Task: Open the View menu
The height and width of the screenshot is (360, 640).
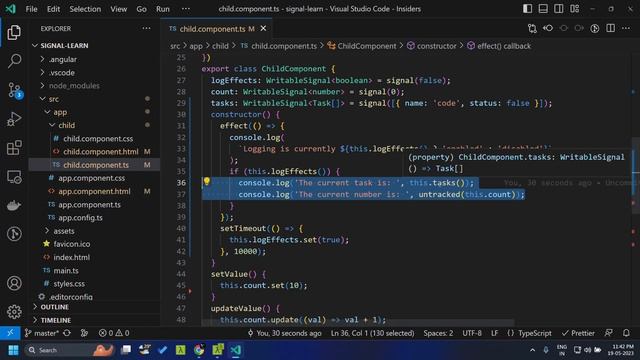Action: 118,9
